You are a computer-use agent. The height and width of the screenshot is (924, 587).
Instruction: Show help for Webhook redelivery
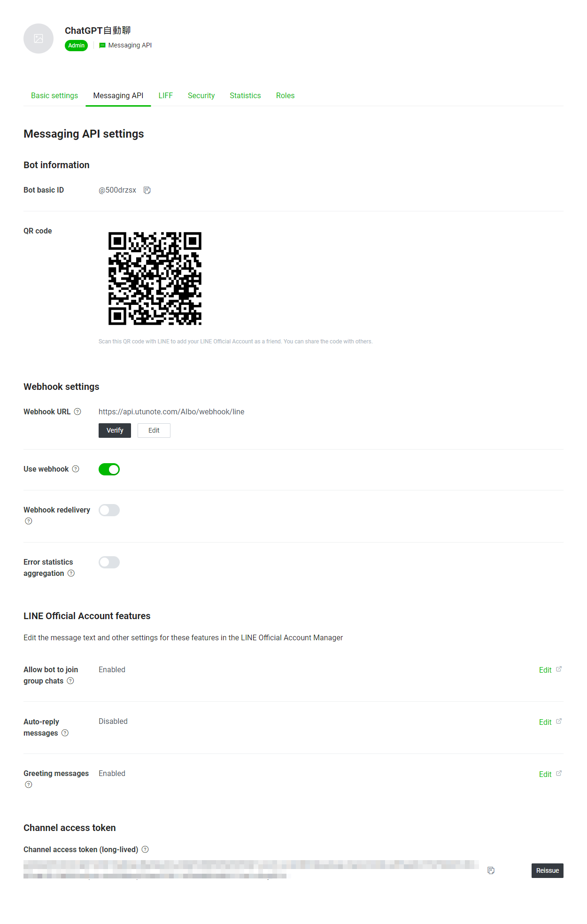click(x=29, y=521)
